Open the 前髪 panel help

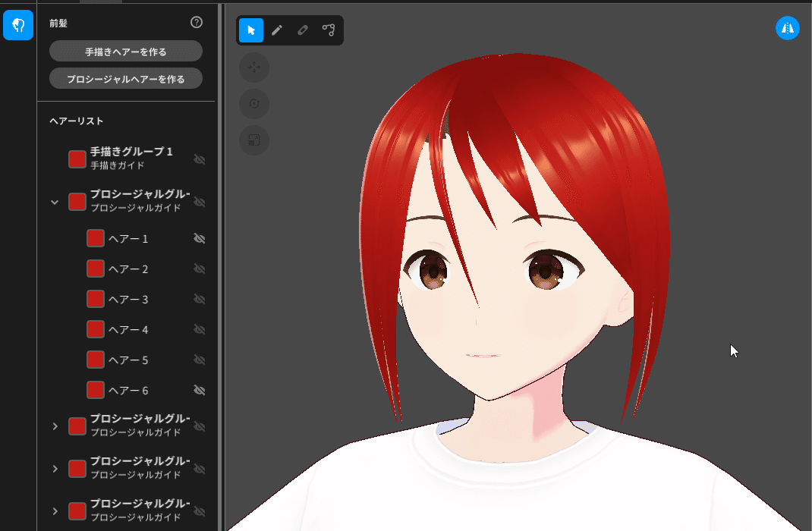pyautogui.click(x=197, y=22)
